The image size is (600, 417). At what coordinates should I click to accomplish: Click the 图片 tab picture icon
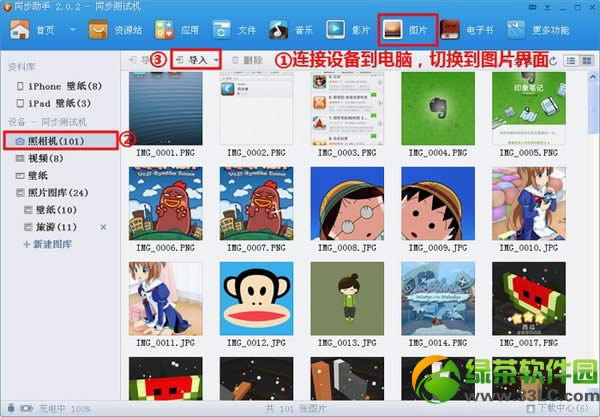[x=393, y=30]
